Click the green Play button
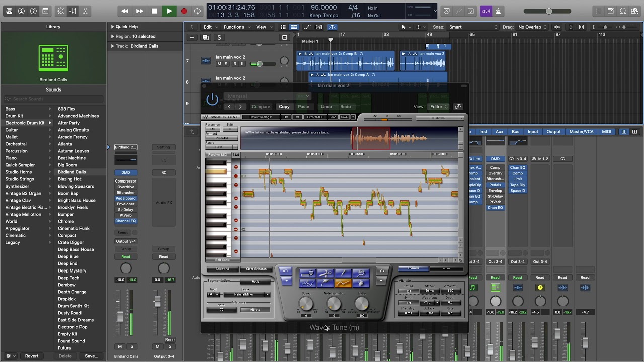Viewport: 644px width, 362px height. tap(169, 11)
